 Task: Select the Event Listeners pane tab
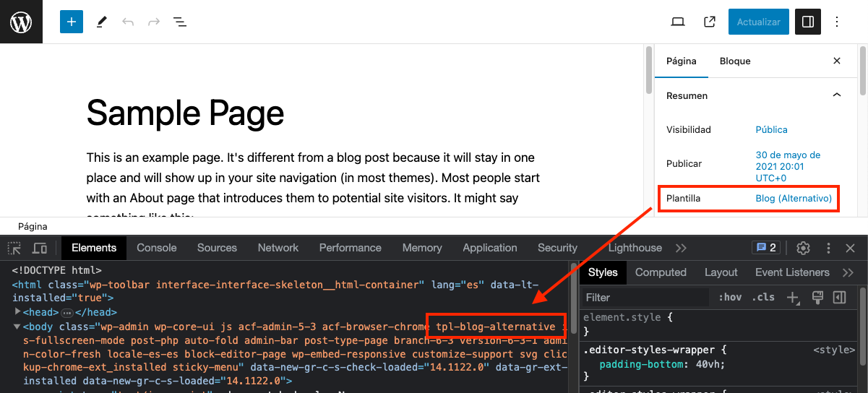click(792, 272)
